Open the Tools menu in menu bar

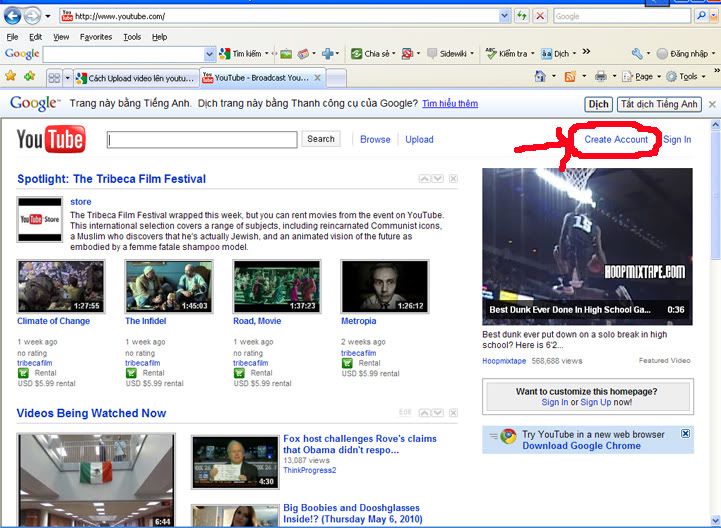[132, 37]
